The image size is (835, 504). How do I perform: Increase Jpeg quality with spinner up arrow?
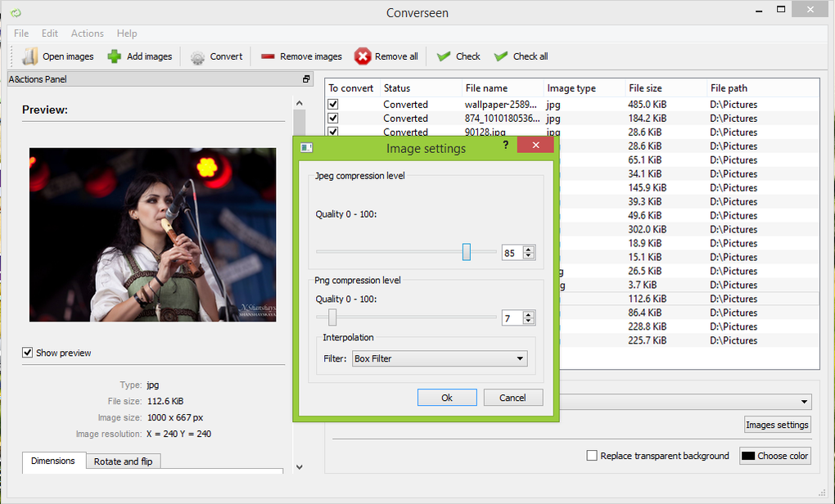[x=528, y=249]
